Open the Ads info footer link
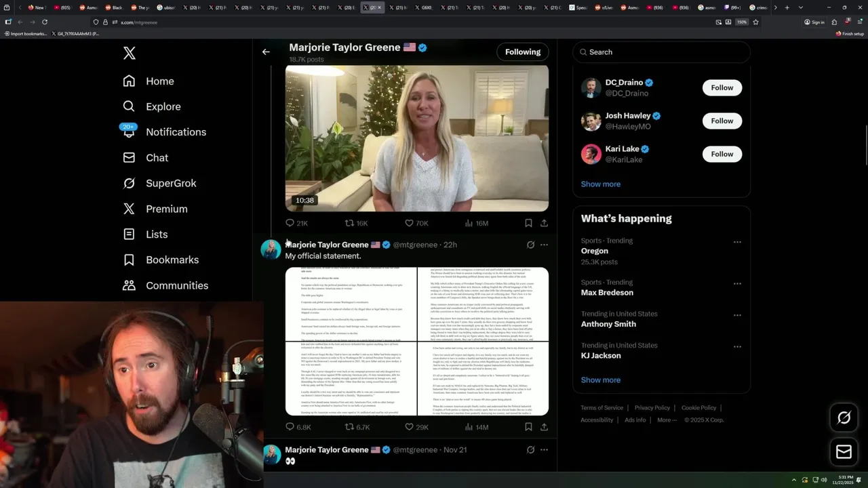This screenshot has width=868, height=488. 635,420
